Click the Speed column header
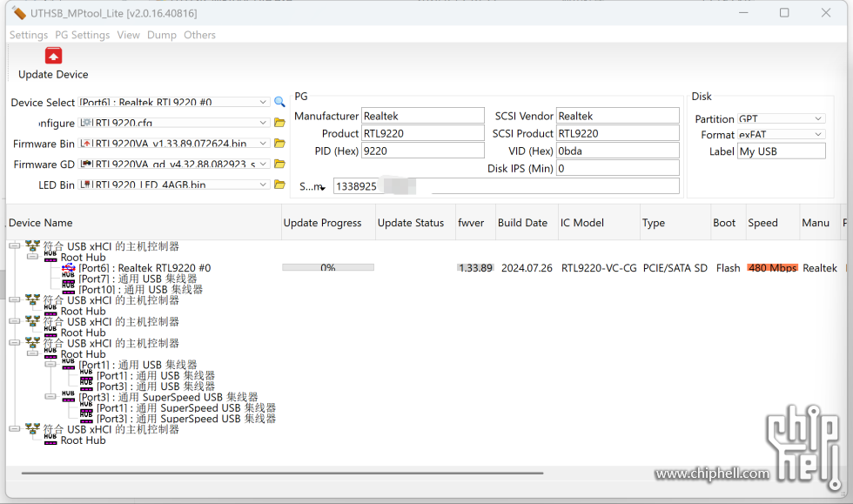The height and width of the screenshot is (504, 853). click(773, 223)
